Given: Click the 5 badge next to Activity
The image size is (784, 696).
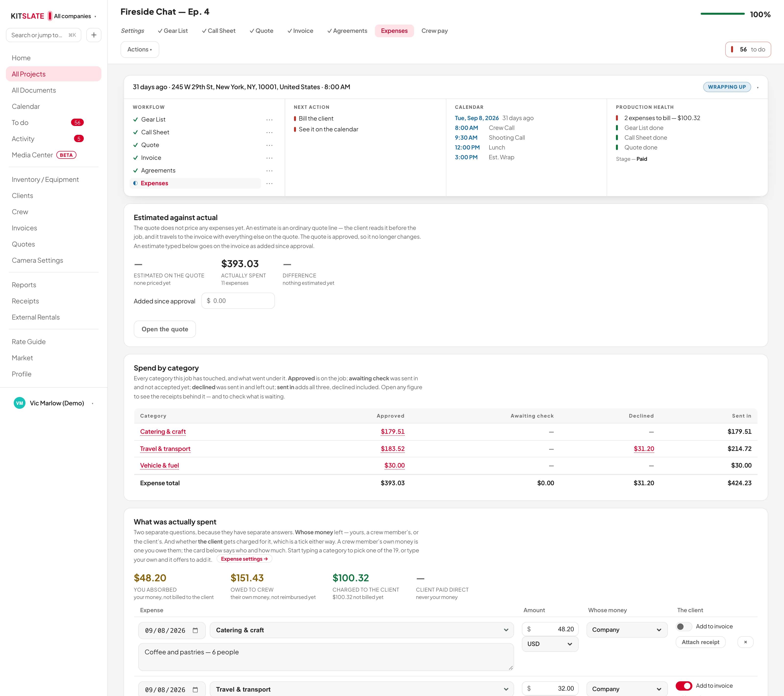Looking at the screenshot, I should [x=79, y=138].
